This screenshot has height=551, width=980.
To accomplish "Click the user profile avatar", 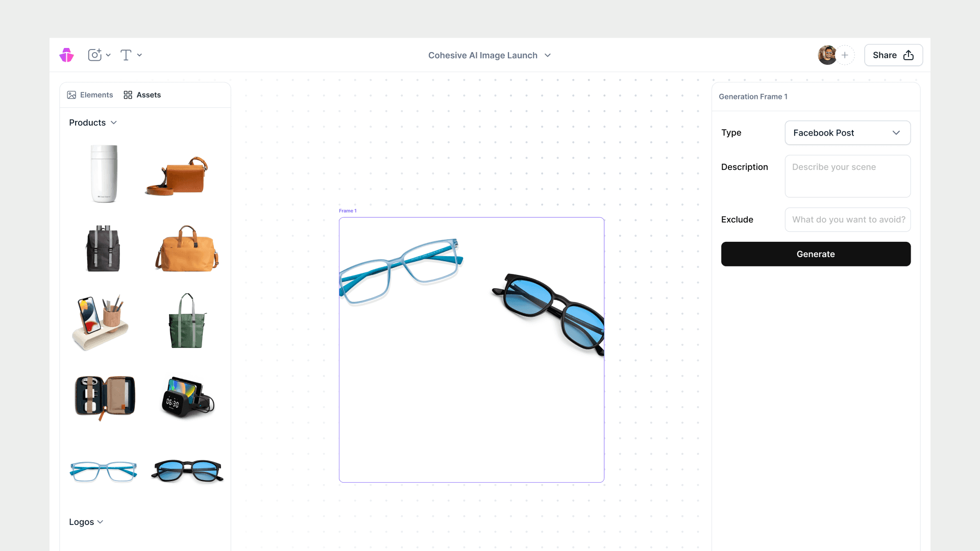I will coord(827,55).
